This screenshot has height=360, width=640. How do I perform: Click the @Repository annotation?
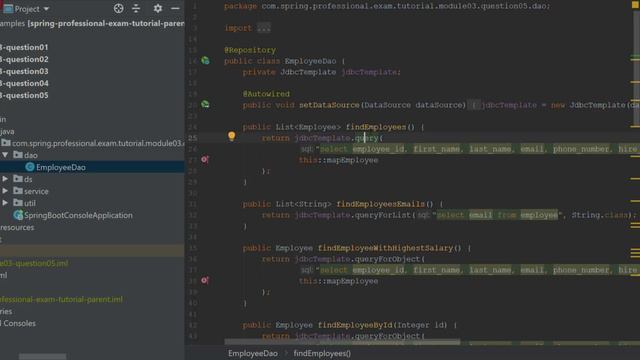[250, 50]
